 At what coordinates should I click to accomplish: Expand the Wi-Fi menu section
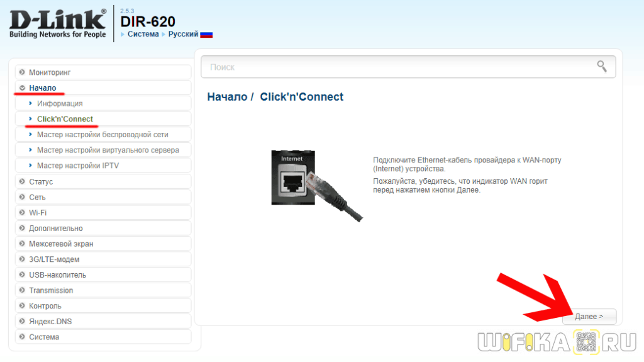point(103,213)
